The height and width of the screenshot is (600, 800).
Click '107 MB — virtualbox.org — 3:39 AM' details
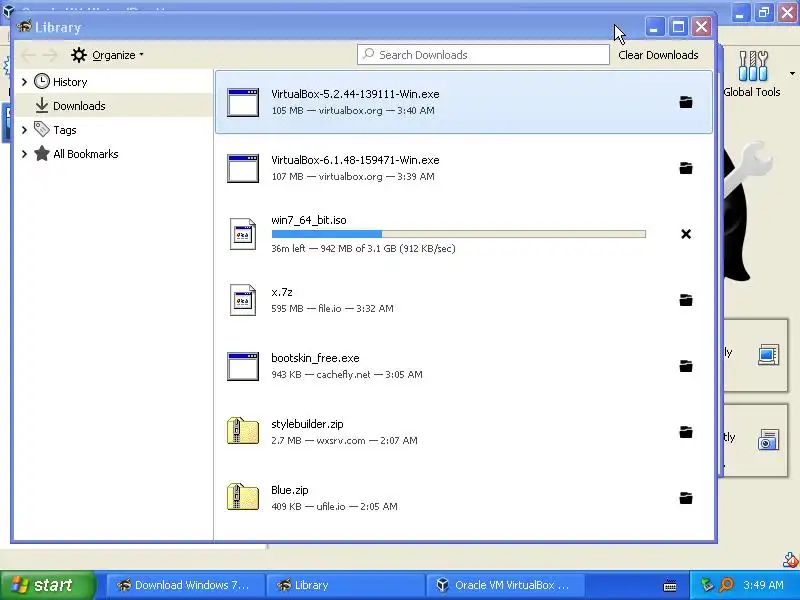pyautogui.click(x=353, y=177)
